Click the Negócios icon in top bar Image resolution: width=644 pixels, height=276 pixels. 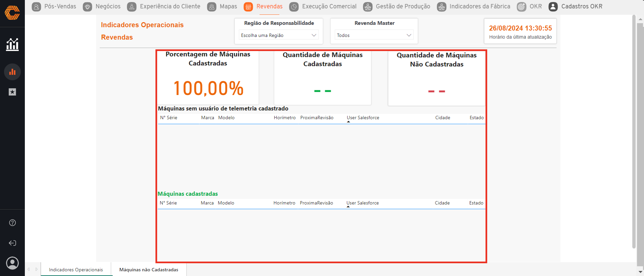click(x=88, y=6)
